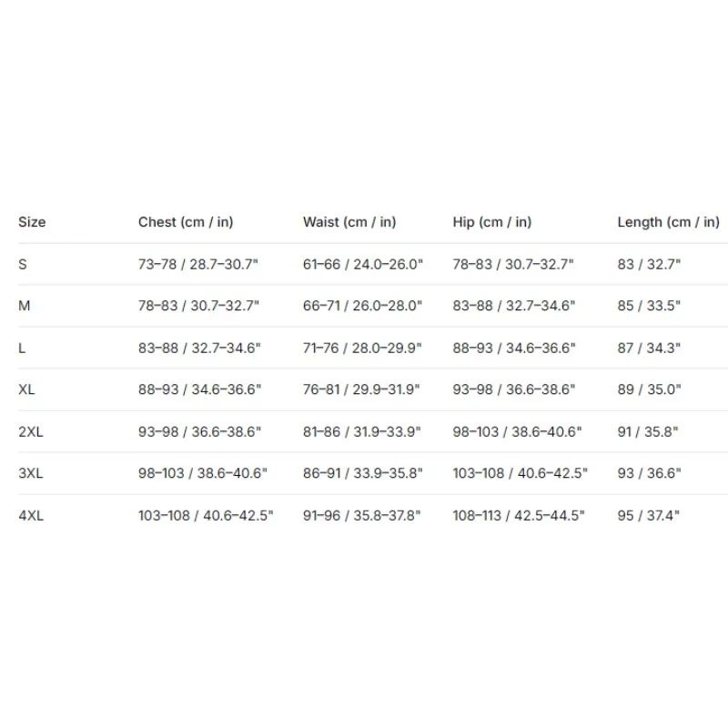Image resolution: width=728 pixels, height=728 pixels.
Task: Select the L size row label
Action: 22,348
